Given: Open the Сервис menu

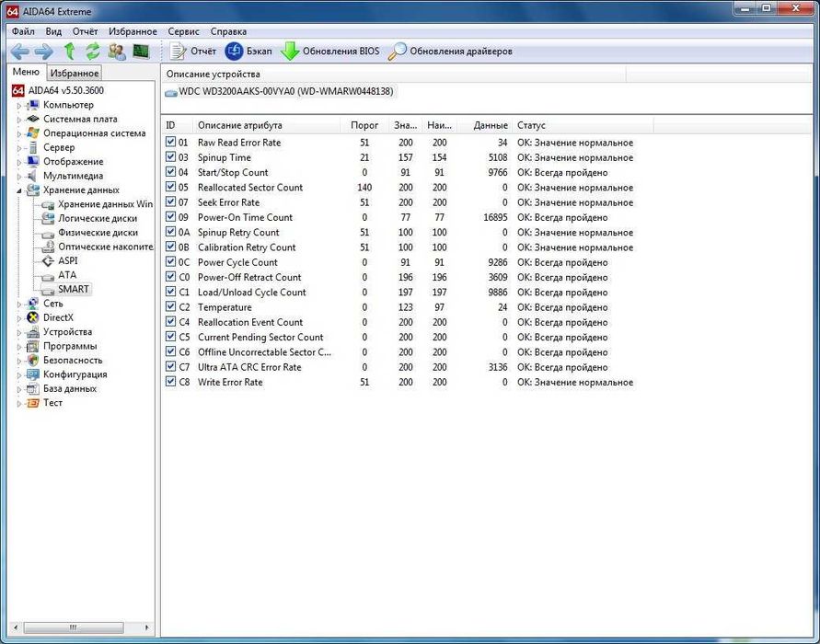Looking at the screenshot, I should click(183, 31).
